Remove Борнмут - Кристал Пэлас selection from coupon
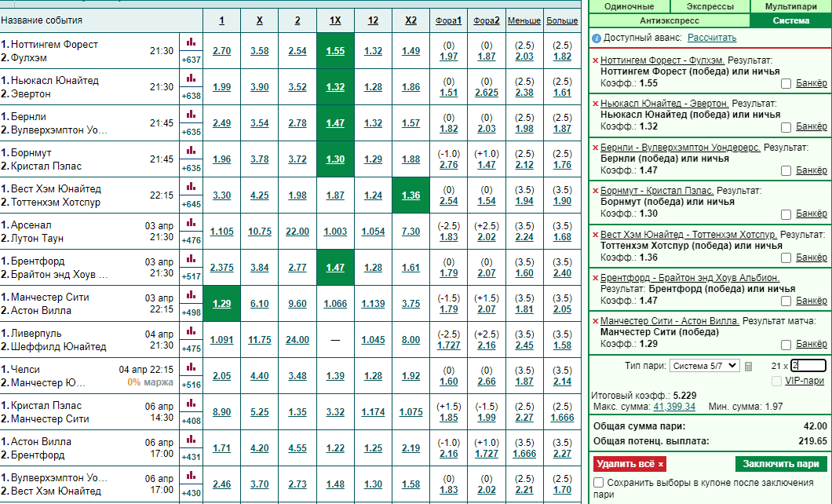This screenshot has width=832, height=504. tap(595, 191)
